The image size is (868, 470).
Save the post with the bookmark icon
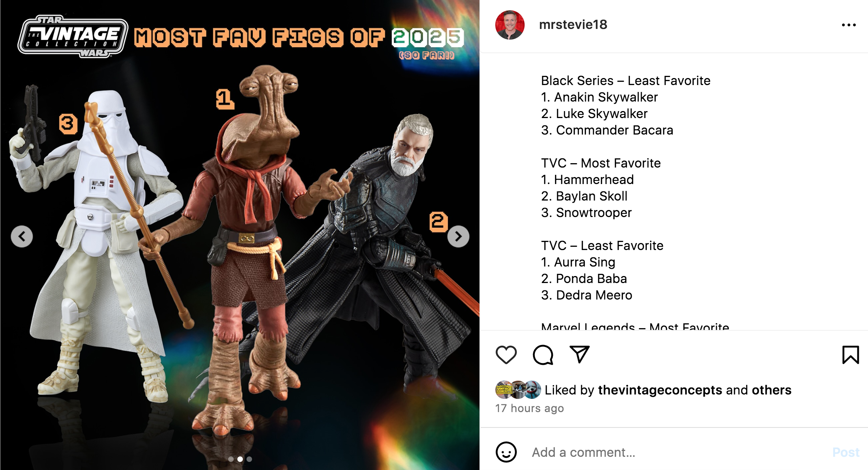point(850,355)
